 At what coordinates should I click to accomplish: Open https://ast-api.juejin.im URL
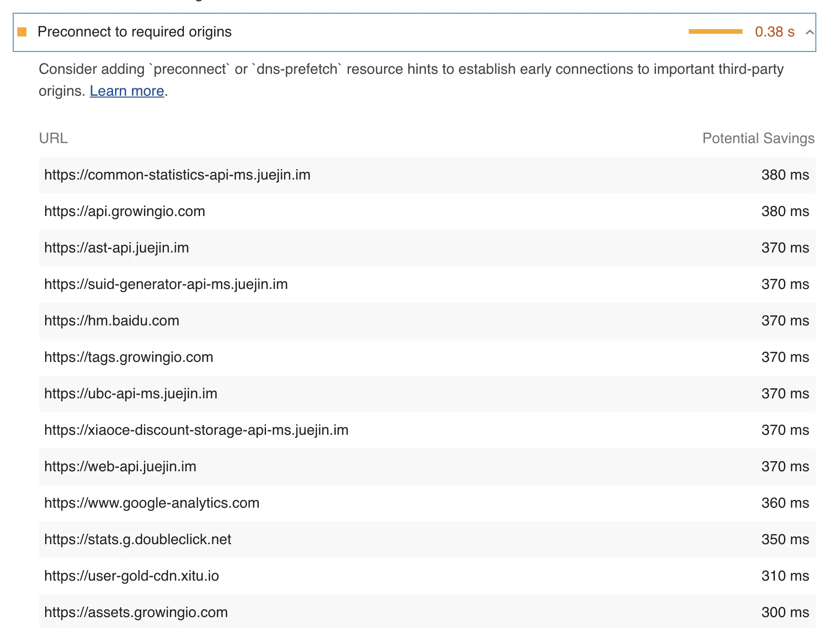[116, 248]
